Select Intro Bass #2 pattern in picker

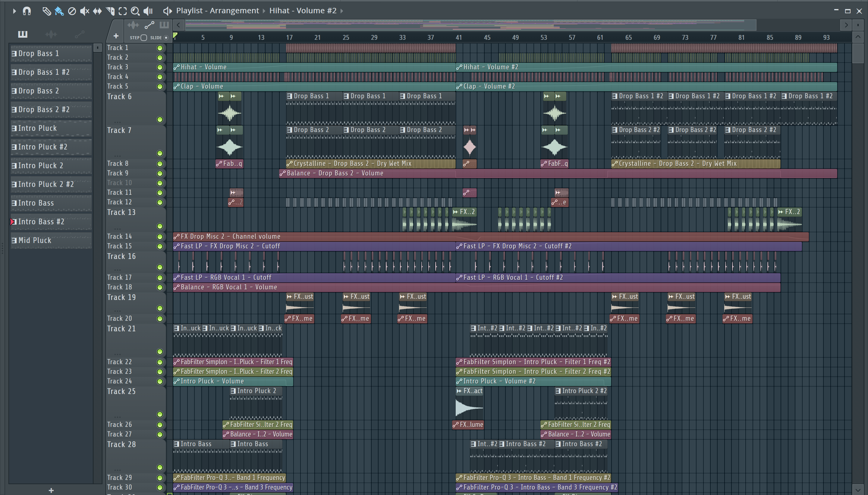(x=51, y=222)
